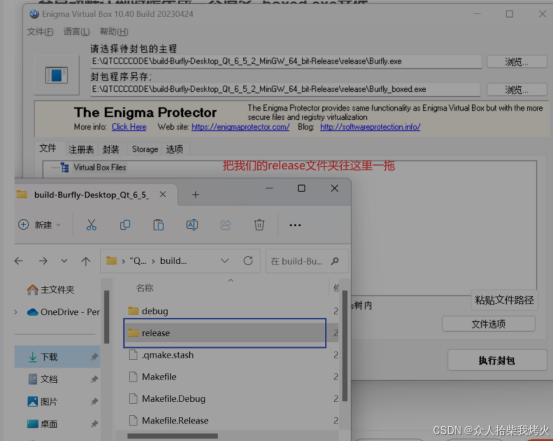
Task: Expand the OneDrive tree node arrow
Action: pos(16,312)
